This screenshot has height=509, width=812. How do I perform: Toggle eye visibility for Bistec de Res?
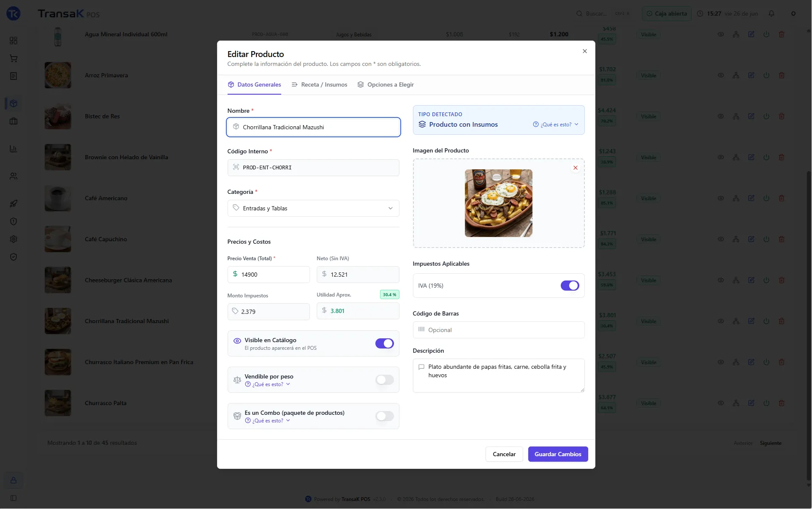pos(721,116)
